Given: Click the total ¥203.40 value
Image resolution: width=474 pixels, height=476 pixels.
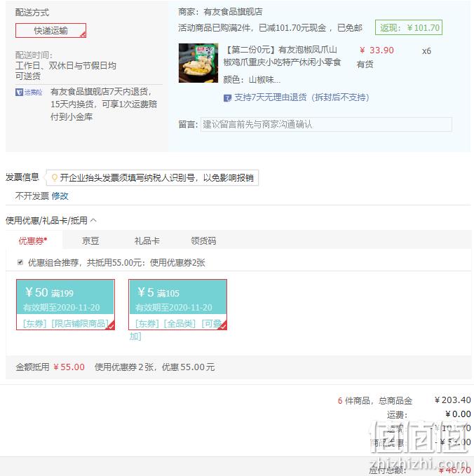Looking at the screenshot, I should (452, 400).
